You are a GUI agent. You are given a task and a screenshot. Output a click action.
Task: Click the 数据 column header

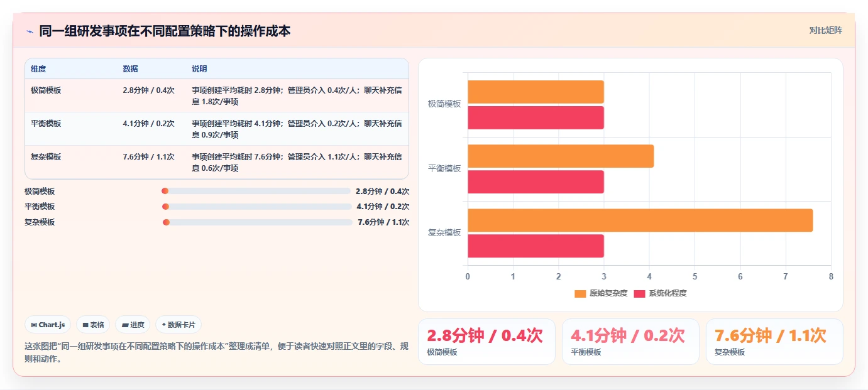pyautogui.click(x=131, y=69)
